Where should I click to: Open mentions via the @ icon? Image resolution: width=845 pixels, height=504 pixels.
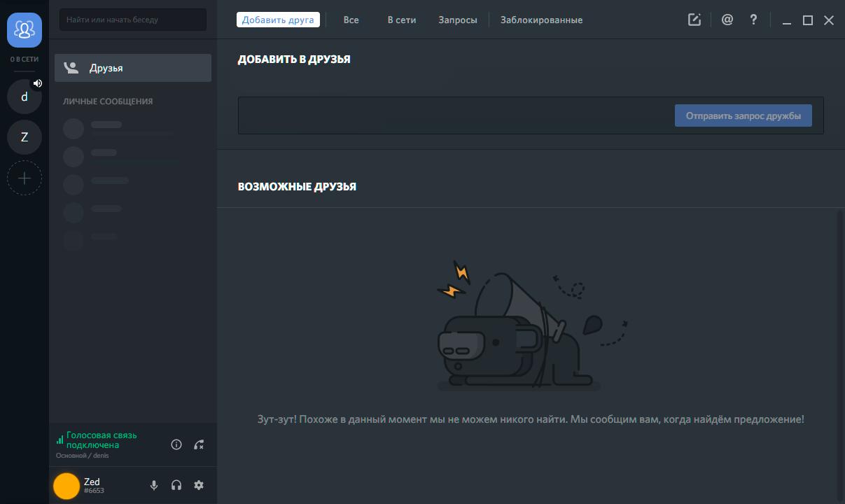(x=727, y=20)
